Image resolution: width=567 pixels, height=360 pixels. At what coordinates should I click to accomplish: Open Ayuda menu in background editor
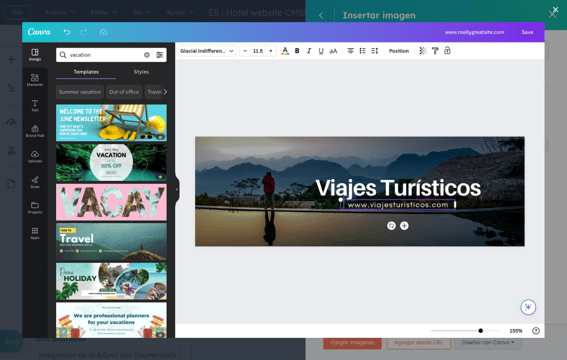[x=180, y=12]
